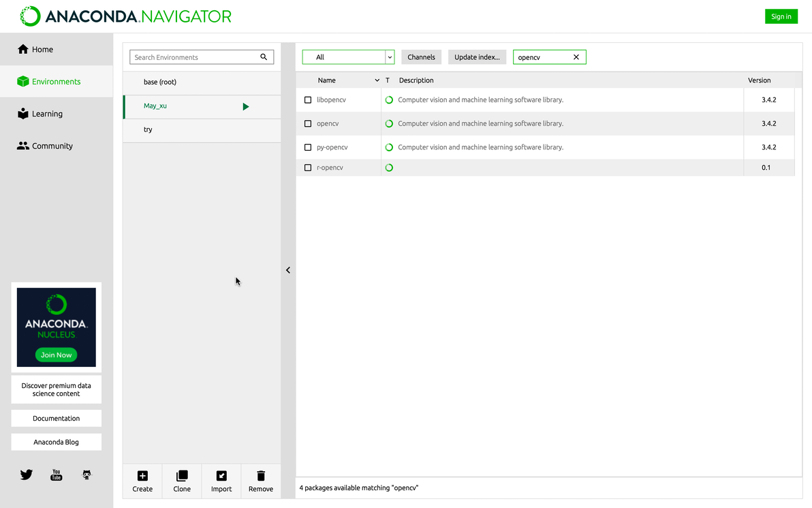Select the Environments sidebar item
Viewport: 812px width, 508px height.
(x=57, y=81)
